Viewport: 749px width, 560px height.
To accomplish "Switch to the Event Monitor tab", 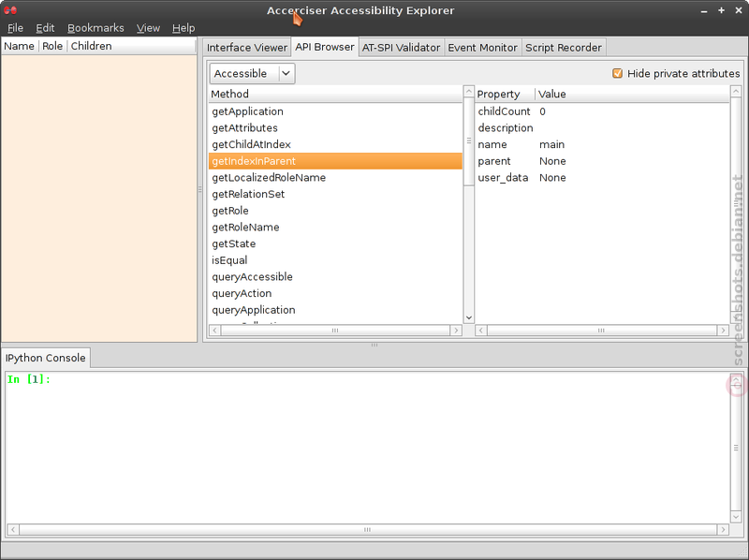I will pos(482,48).
